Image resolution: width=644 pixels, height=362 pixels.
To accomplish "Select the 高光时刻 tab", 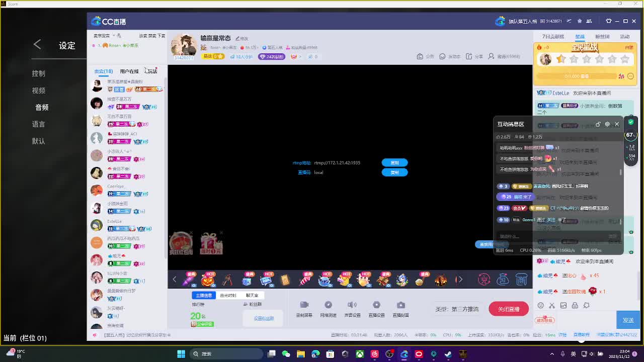I will tap(228, 296).
